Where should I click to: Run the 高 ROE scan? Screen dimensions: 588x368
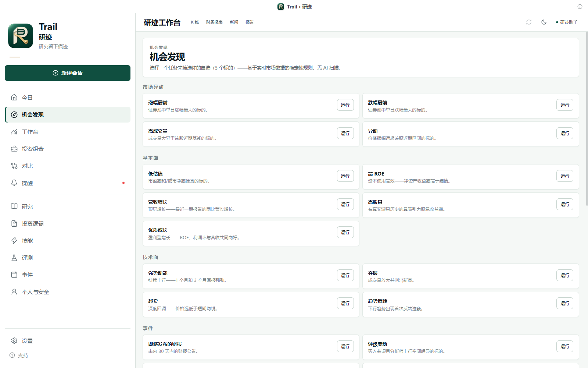(x=565, y=176)
